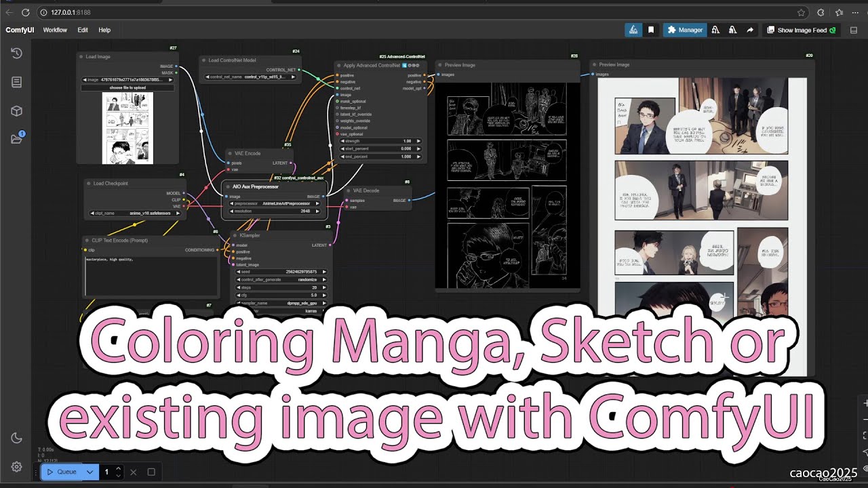
Task: Open the Queue button dropdown arrow
Action: click(x=90, y=472)
